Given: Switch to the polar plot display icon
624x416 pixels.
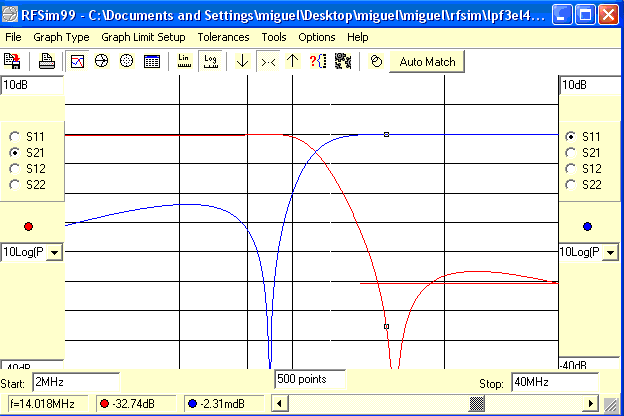Looking at the screenshot, I should coord(127,61).
